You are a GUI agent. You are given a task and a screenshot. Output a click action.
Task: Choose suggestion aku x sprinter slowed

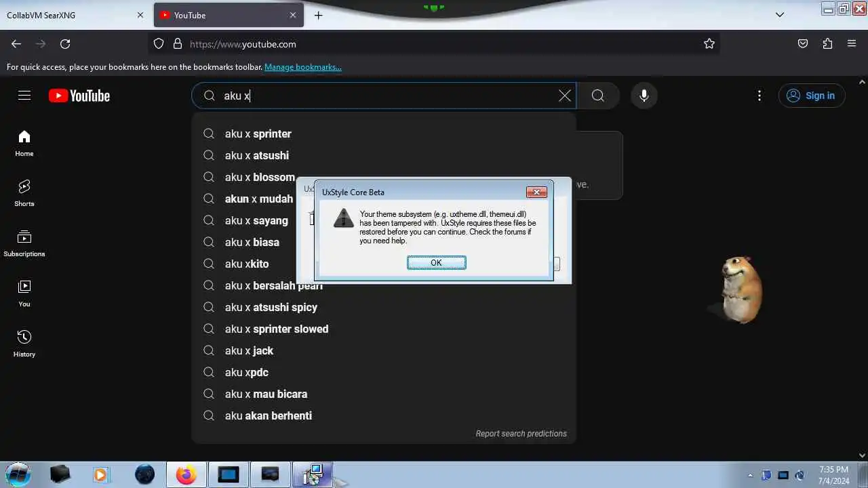(384, 329)
